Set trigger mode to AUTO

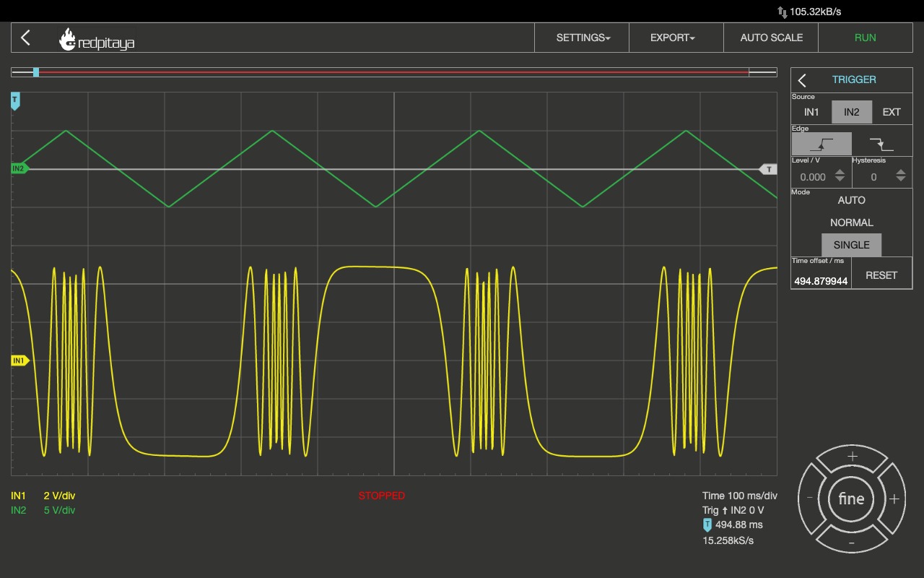click(852, 200)
